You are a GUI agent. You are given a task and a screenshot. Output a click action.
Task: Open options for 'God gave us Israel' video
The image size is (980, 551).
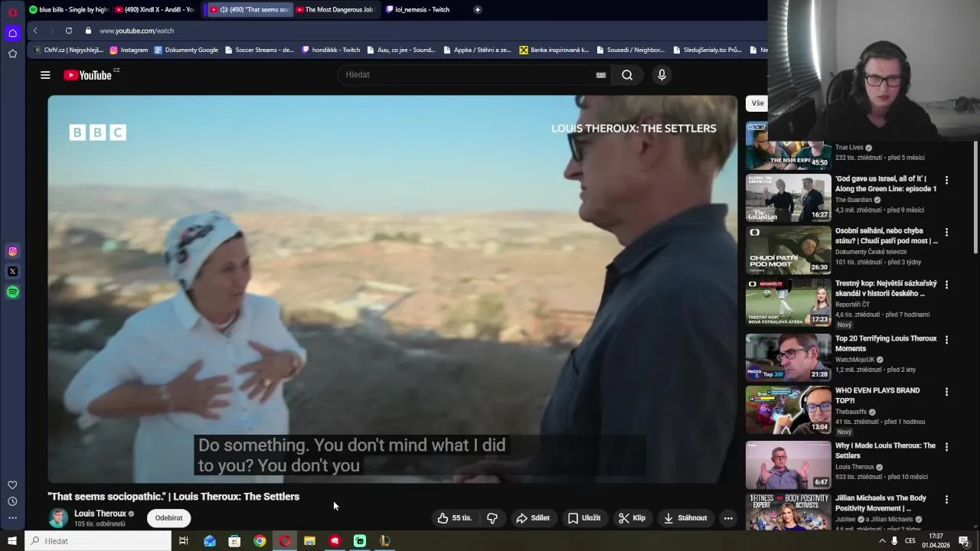(x=946, y=181)
